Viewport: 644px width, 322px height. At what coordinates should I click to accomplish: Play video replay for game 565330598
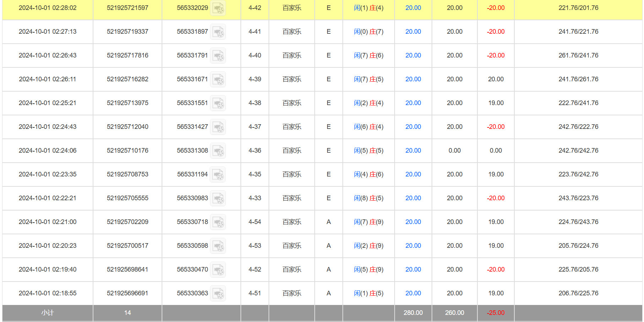pyautogui.click(x=218, y=246)
